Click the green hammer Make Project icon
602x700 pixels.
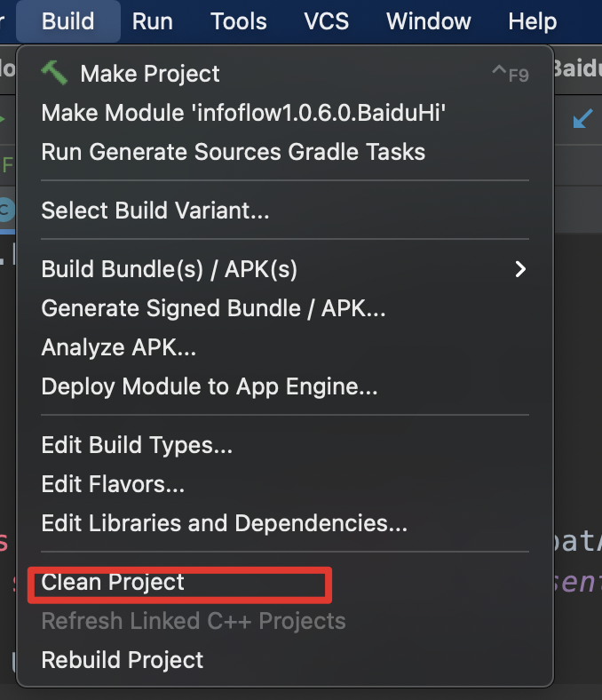[55, 73]
